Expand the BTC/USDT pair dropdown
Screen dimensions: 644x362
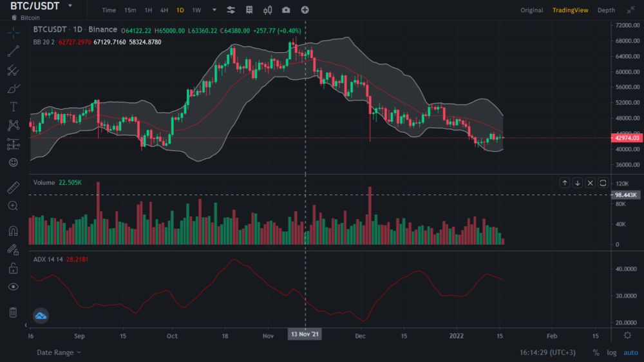pyautogui.click(x=70, y=6)
